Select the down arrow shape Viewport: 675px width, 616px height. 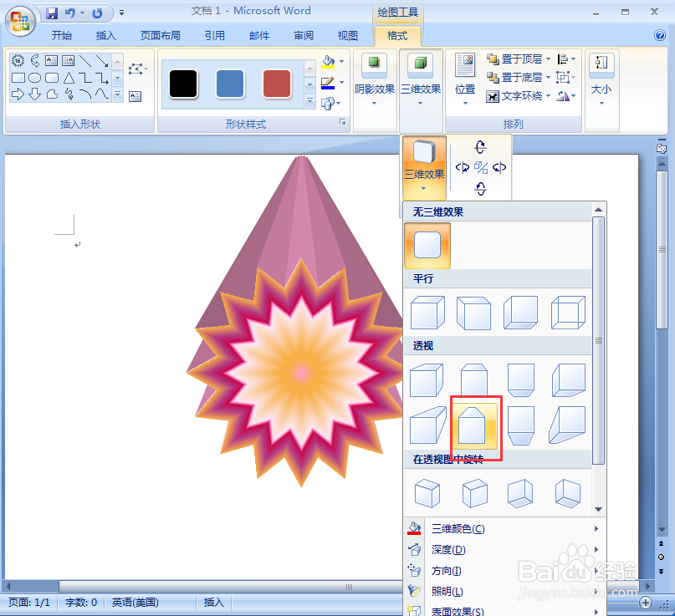click(34, 94)
